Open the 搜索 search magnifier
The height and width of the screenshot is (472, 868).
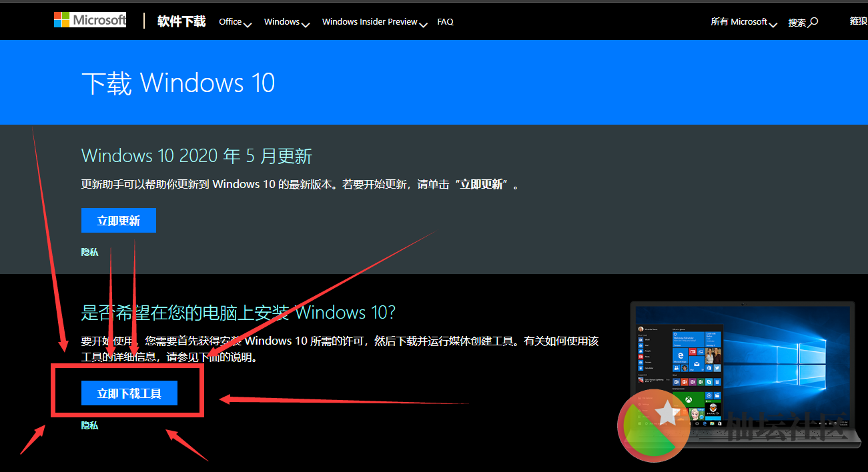pyautogui.click(x=803, y=22)
